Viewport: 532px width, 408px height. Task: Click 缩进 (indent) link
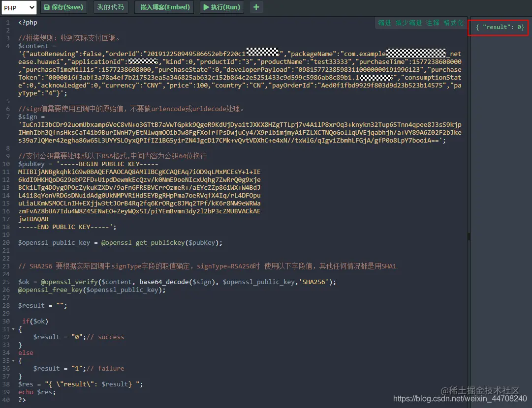(x=384, y=23)
